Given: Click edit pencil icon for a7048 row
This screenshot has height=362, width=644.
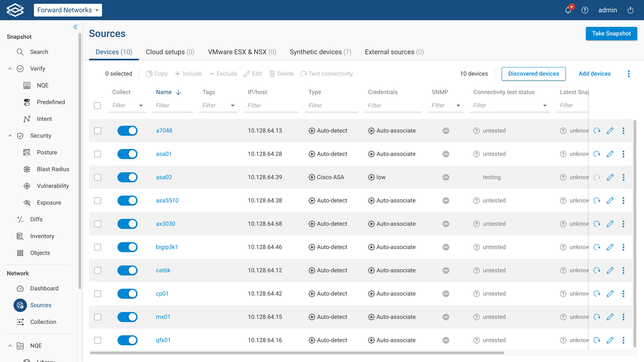Looking at the screenshot, I should (610, 131).
